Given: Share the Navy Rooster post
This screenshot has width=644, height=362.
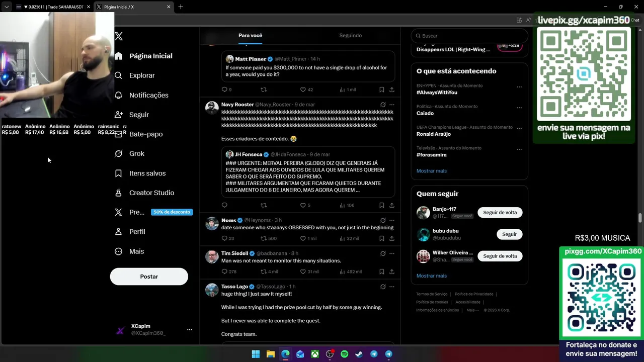Looking at the screenshot, I should [x=391, y=205].
